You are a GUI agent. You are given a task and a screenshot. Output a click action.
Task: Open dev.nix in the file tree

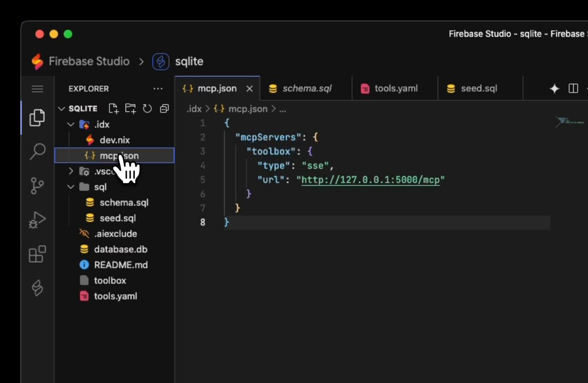pos(115,140)
